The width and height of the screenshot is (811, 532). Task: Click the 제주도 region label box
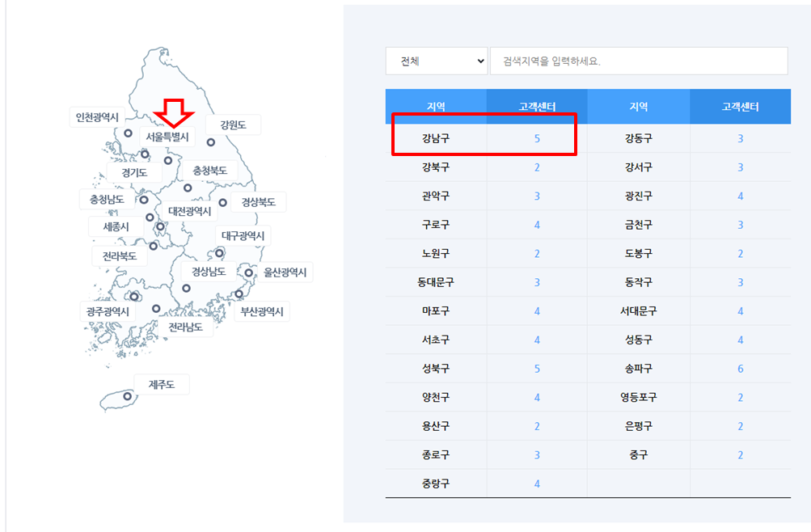[162, 385]
